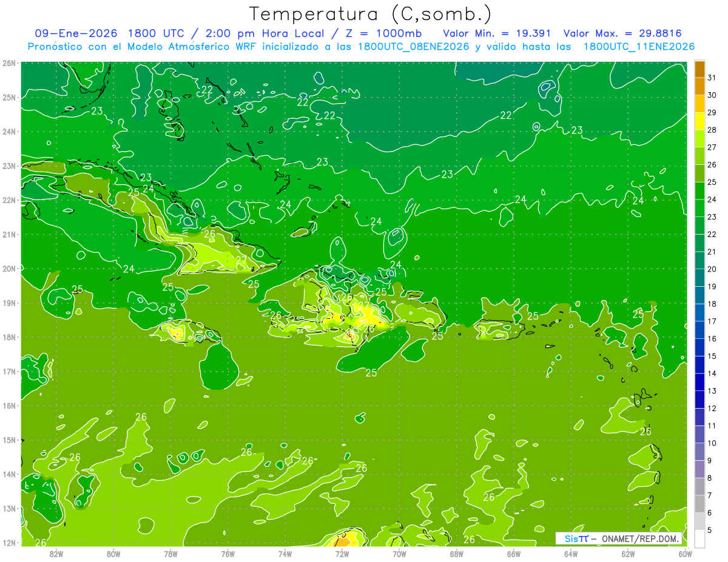Click the yellow swatch between 28 and 29
Image resolution: width=728 pixels, height=562 pixels.
coord(700,121)
